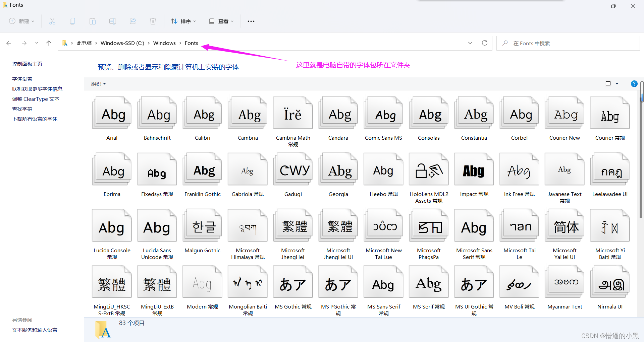Image resolution: width=644 pixels, height=342 pixels.
Task: Select the Gadugi font icon
Action: [x=293, y=169]
